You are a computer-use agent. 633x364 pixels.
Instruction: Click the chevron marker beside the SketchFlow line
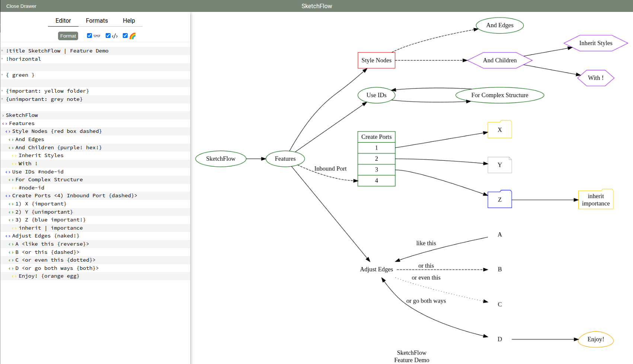coord(3,115)
